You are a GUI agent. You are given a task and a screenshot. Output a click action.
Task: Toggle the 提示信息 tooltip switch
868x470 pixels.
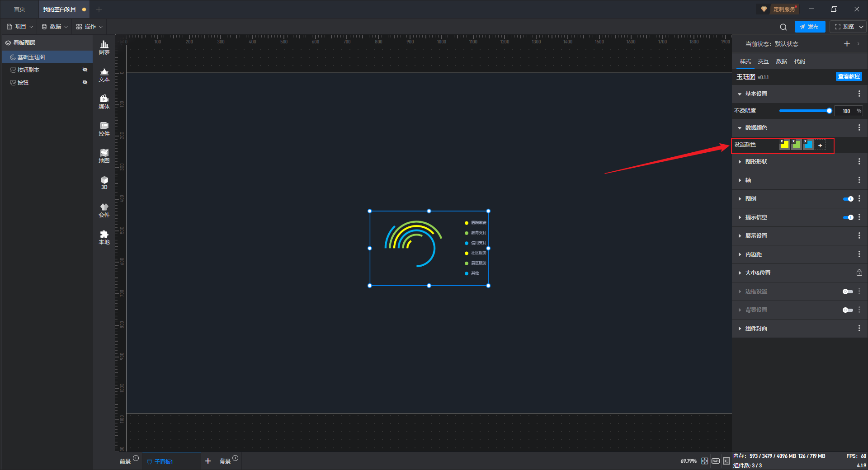point(848,217)
